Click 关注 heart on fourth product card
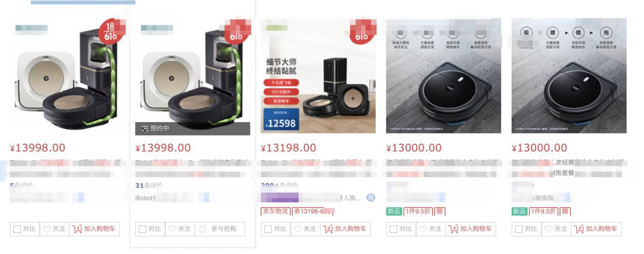The image size is (644, 254). click(424, 229)
